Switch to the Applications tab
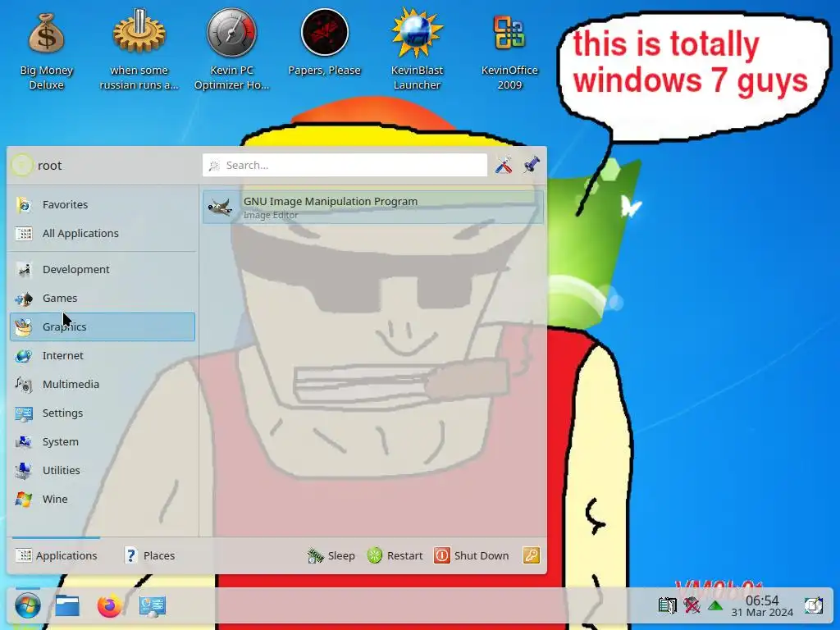The height and width of the screenshot is (630, 840). click(x=57, y=555)
